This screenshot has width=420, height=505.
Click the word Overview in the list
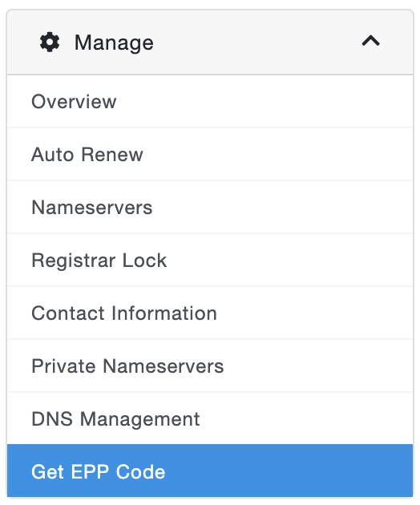point(74,102)
